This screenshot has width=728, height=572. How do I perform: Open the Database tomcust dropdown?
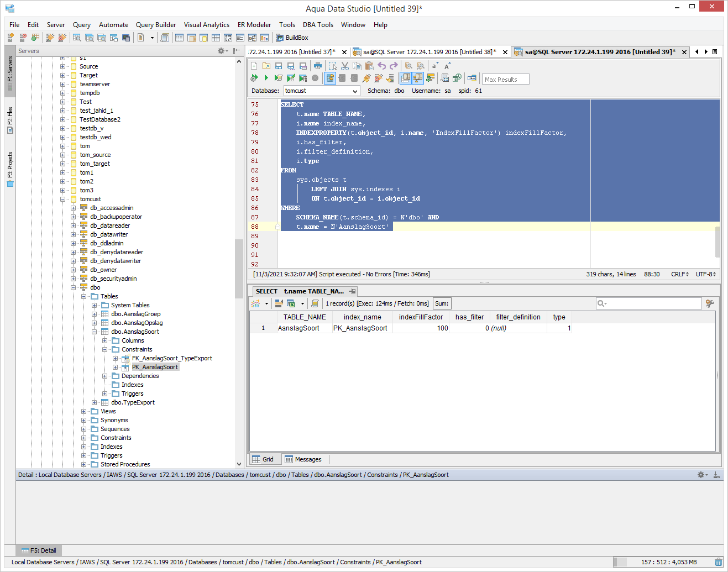355,91
